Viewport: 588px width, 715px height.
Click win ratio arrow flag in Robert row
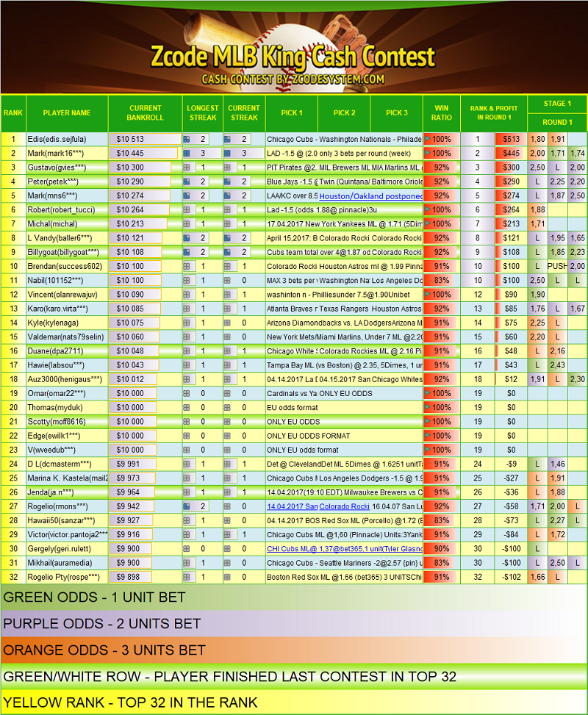428,209
